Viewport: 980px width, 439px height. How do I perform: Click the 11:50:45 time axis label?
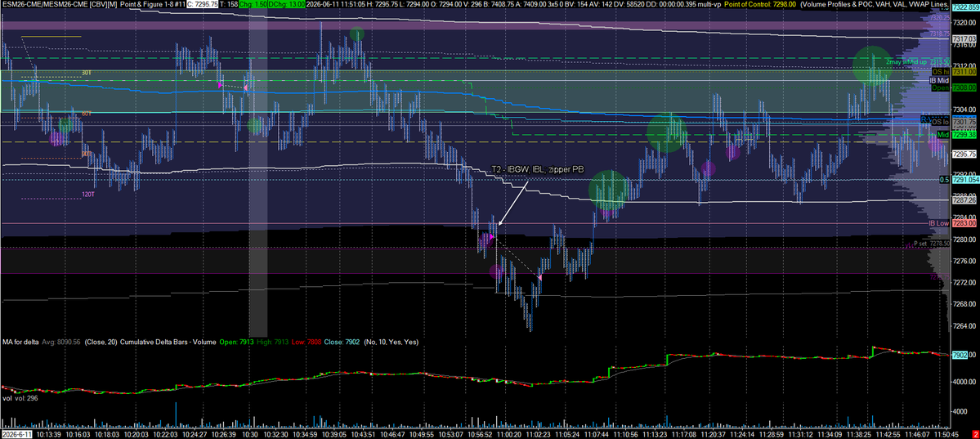tap(946, 433)
